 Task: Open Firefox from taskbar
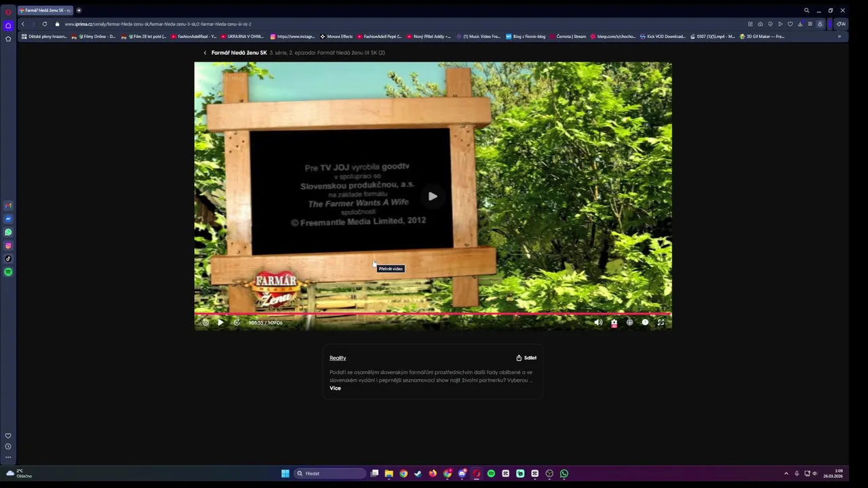coord(433,473)
